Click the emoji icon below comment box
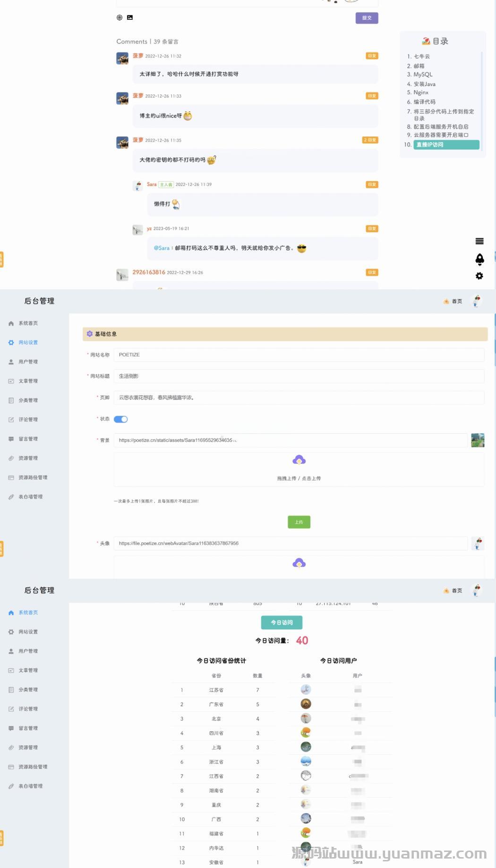496x868 pixels. click(120, 17)
